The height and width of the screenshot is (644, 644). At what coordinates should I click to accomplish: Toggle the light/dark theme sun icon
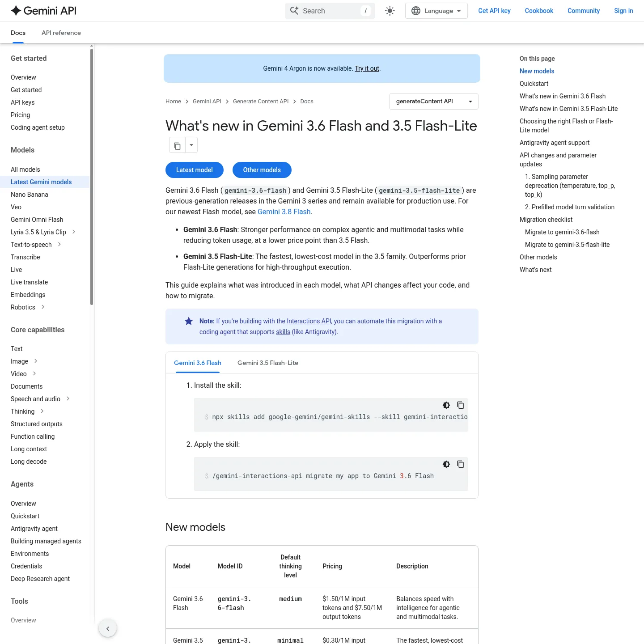coord(390,11)
